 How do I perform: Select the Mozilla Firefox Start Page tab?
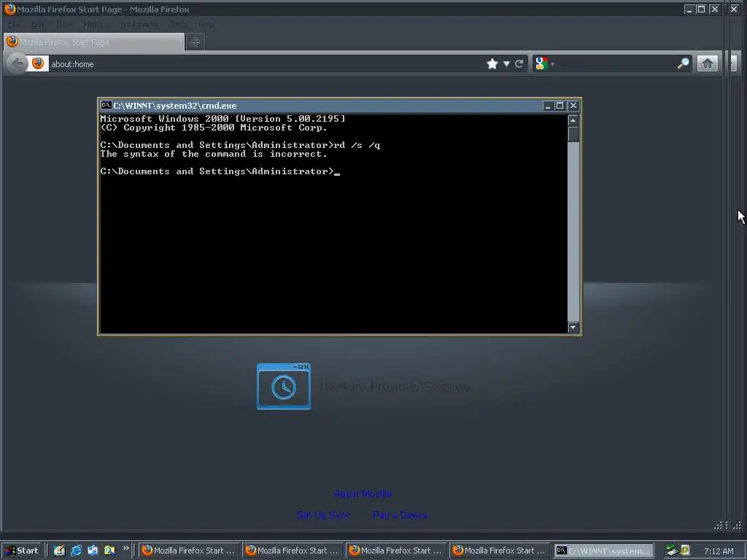tap(94, 42)
